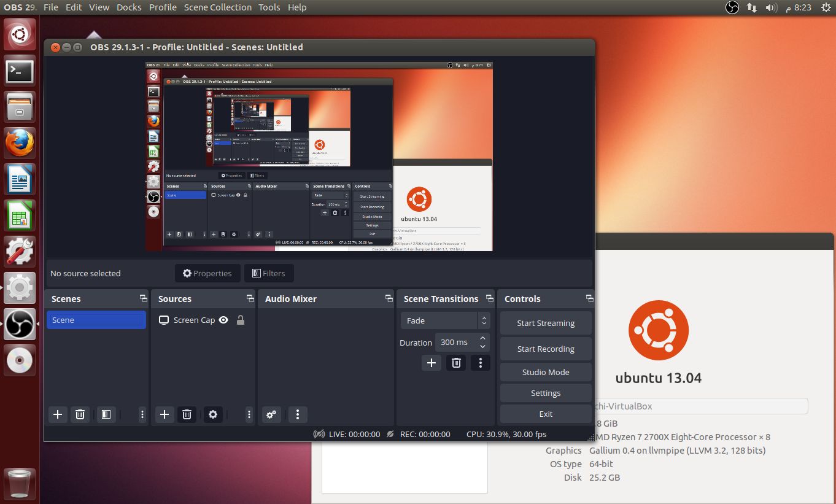The image size is (836, 504).
Task: Increase transition duration with up arrow
Action: (x=483, y=338)
